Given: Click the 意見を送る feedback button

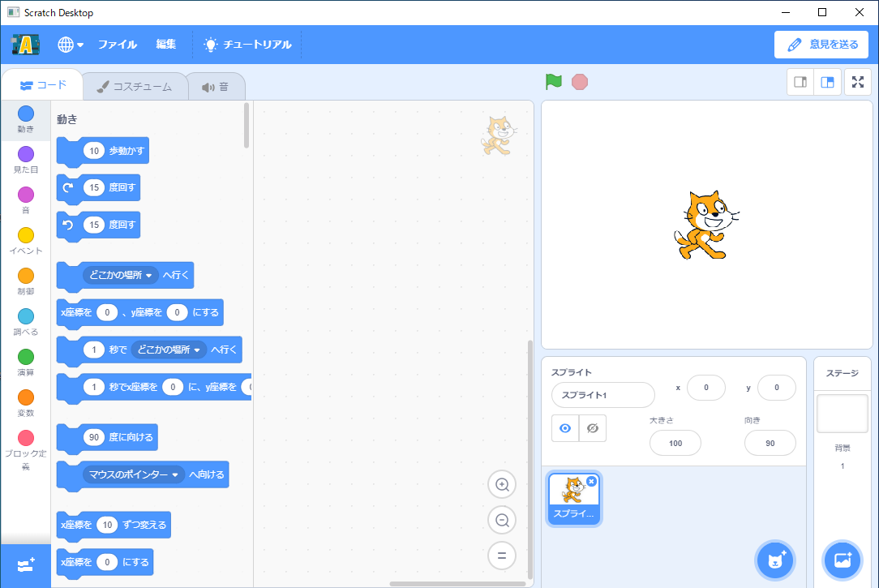Looking at the screenshot, I should [x=821, y=45].
